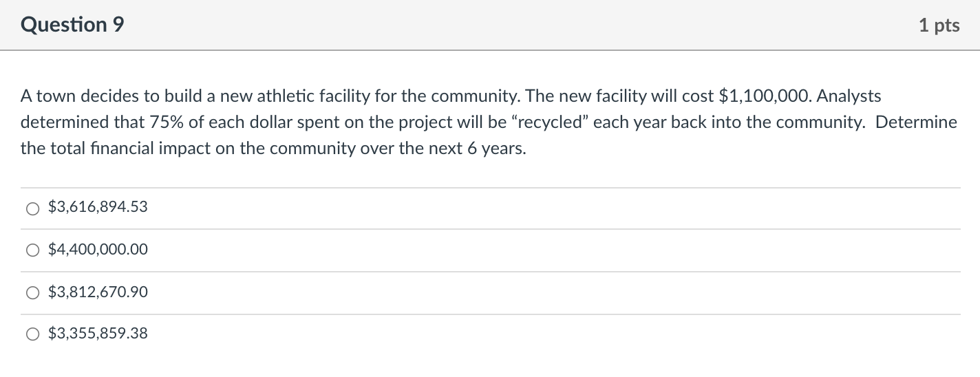Choose the $4,400,000.00 radio button
The height and width of the screenshot is (377, 980).
click(x=33, y=251)
